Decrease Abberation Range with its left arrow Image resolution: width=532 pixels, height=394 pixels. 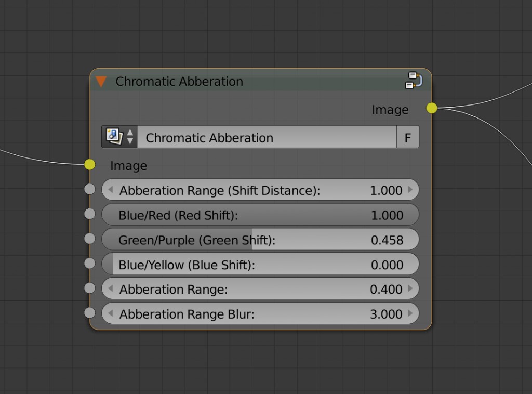pyautogui.click(x=110, y=288)
